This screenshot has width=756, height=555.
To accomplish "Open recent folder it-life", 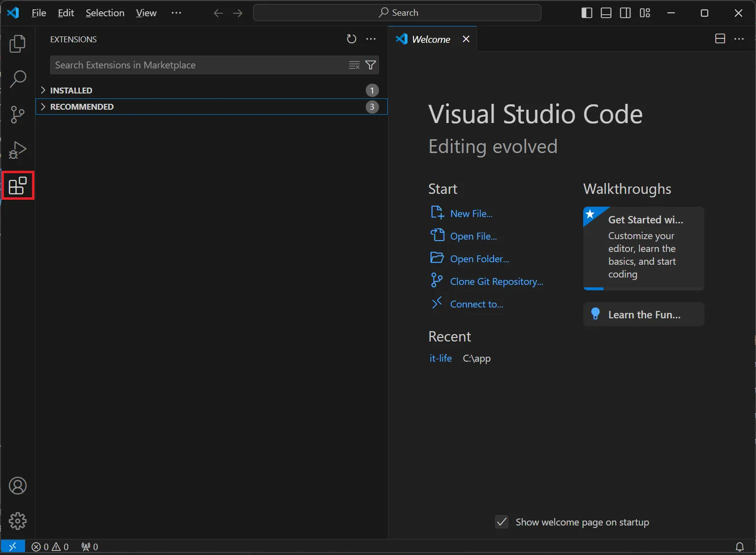I will click(x=441, y=358).
